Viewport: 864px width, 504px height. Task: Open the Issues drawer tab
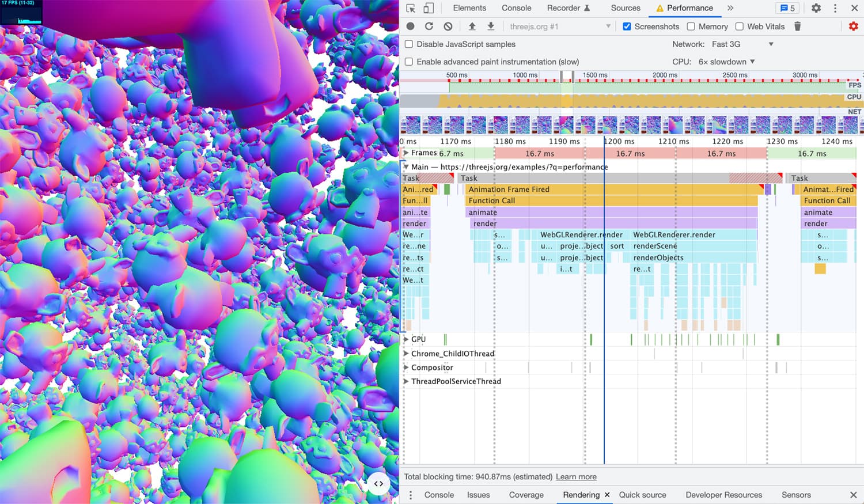[478, 495]
